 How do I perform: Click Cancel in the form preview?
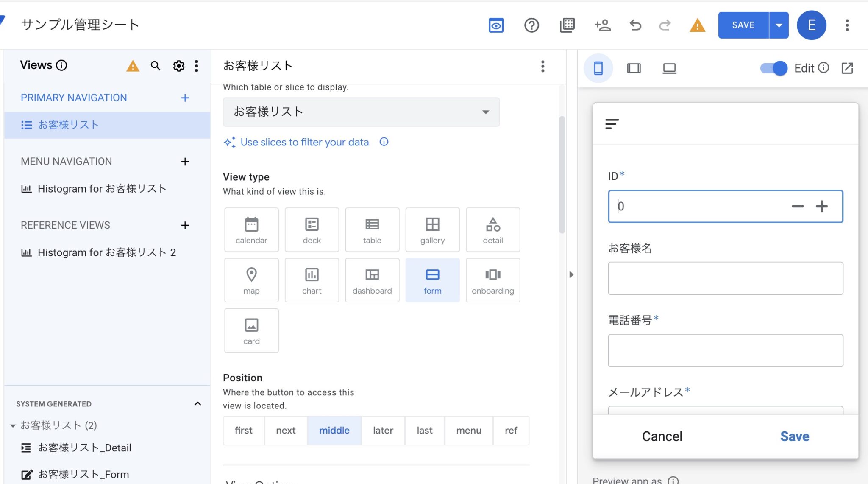coord(662,436)
